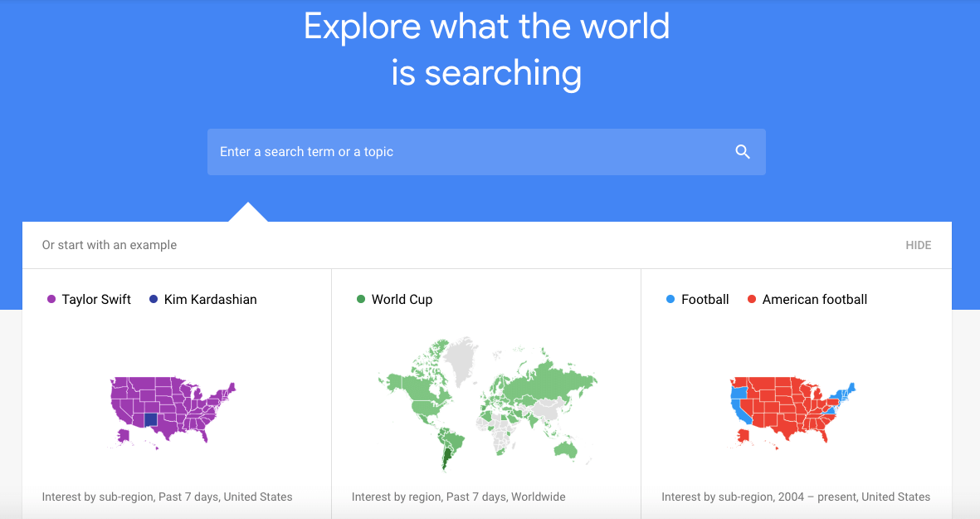Select the purple Taylor Swift legend dot

click(x=51, y=300)
